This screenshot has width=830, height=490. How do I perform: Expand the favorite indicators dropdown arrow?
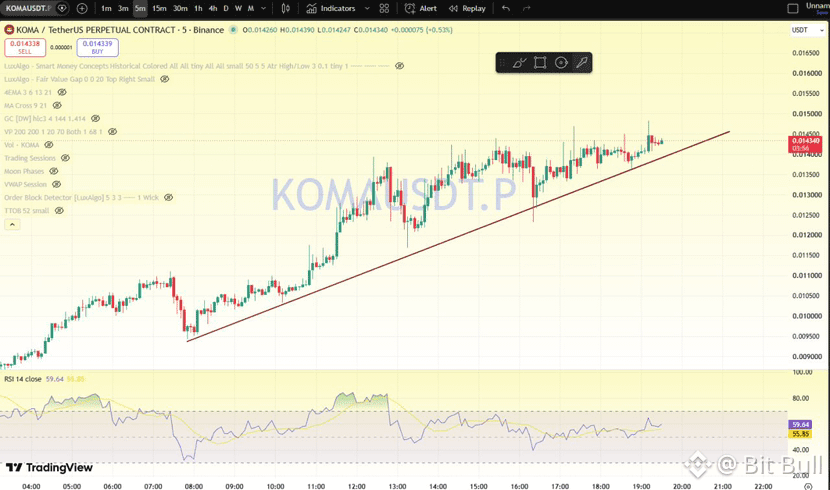point(367,8)
